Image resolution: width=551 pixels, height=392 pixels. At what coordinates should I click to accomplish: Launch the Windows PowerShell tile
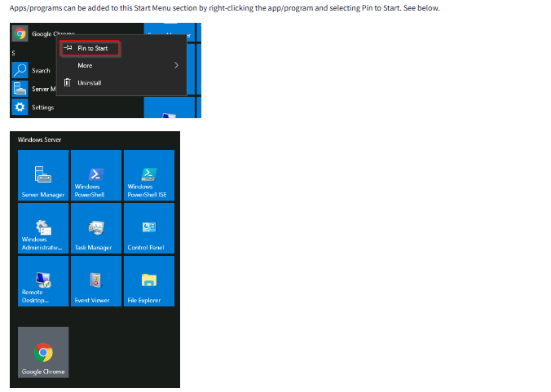[95, 175]
